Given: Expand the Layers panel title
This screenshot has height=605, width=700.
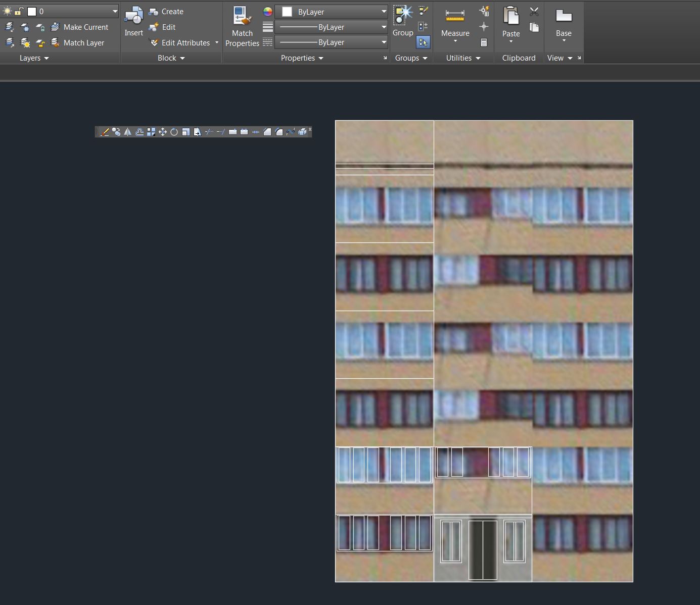Looking at the screenshot, I should (33, 58).
